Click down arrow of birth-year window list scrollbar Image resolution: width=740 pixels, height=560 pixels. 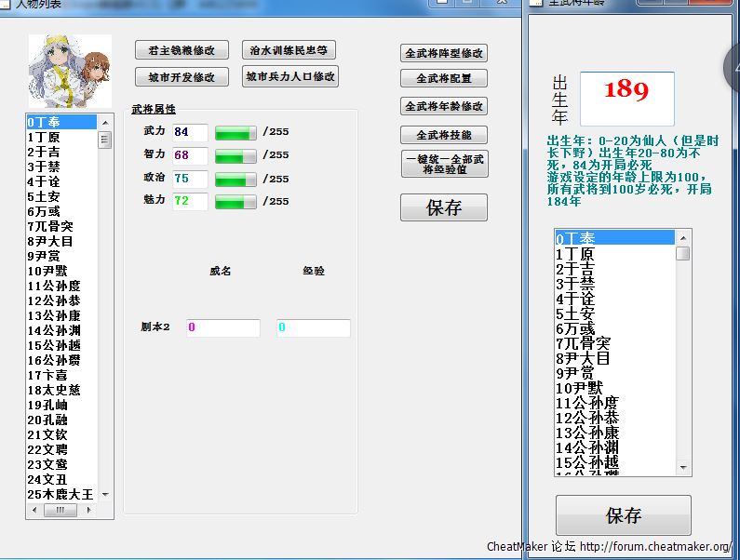(x=683, y=467)
